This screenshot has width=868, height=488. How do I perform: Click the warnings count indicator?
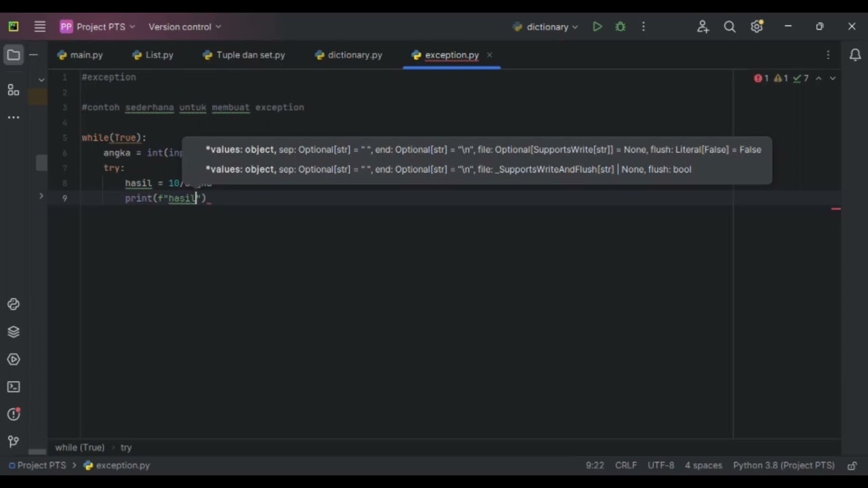coord(781,78)
